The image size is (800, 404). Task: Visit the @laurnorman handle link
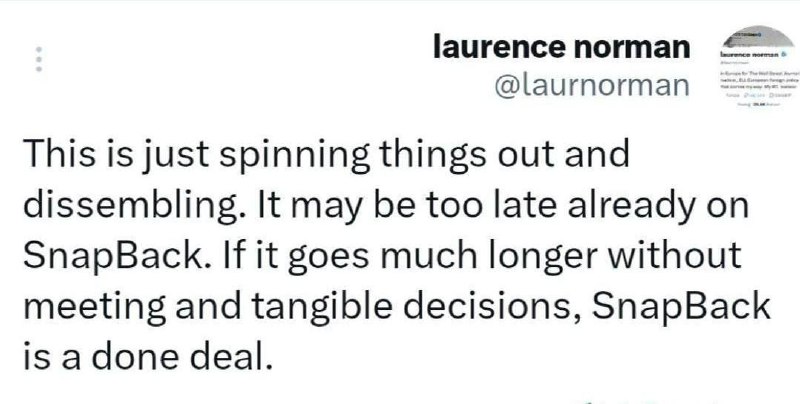coord(592,86)
